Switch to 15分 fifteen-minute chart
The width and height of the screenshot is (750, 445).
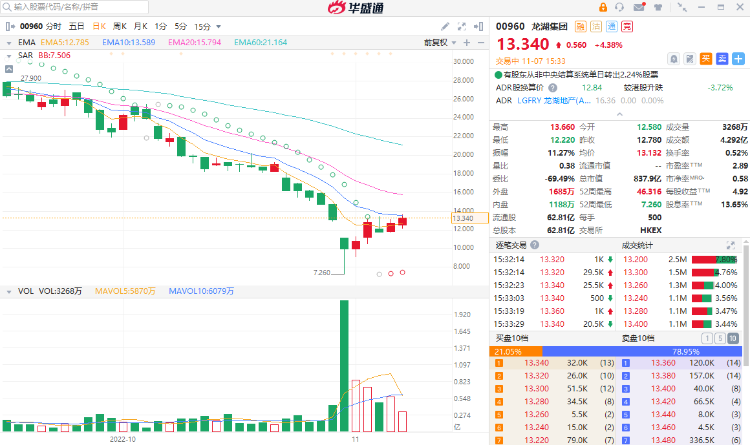coord(202,26)
